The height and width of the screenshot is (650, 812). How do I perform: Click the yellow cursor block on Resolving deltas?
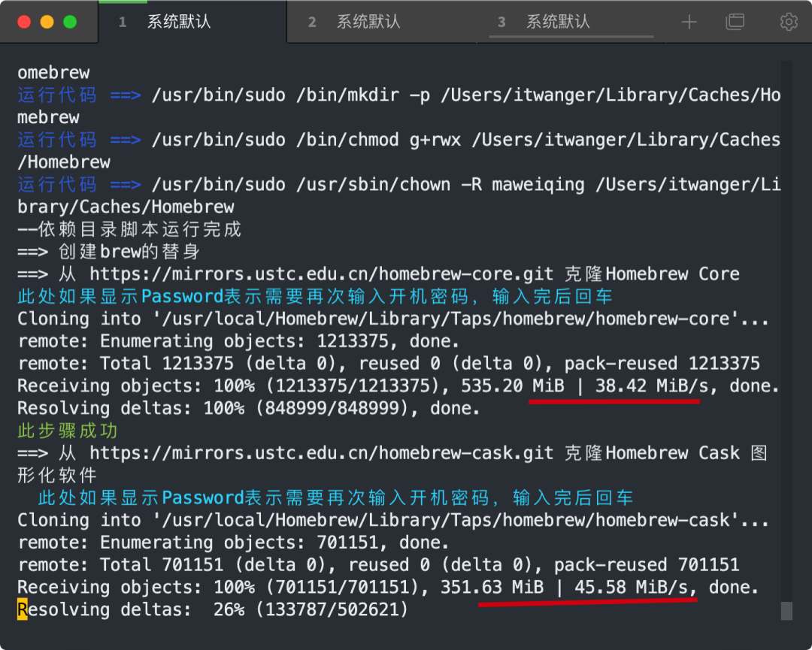tap(23, 609)
